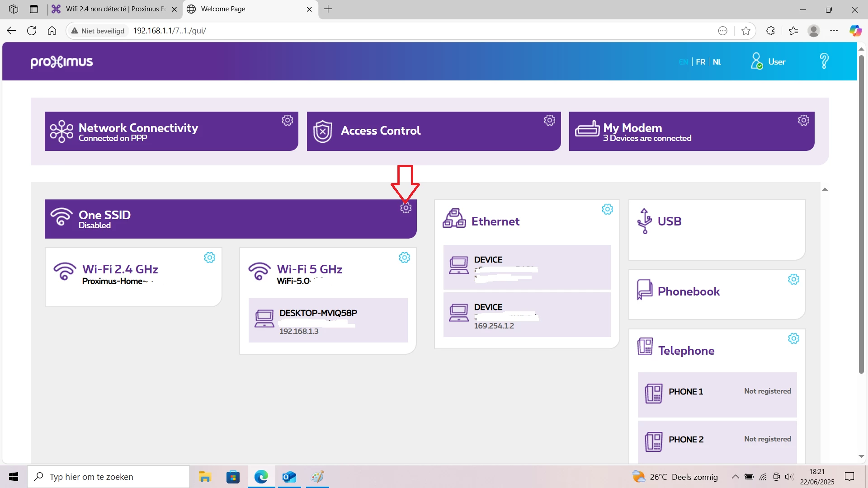Open Access Control settings gear
The width and height of the screenshot is (868, 488).
click(550, 120)
